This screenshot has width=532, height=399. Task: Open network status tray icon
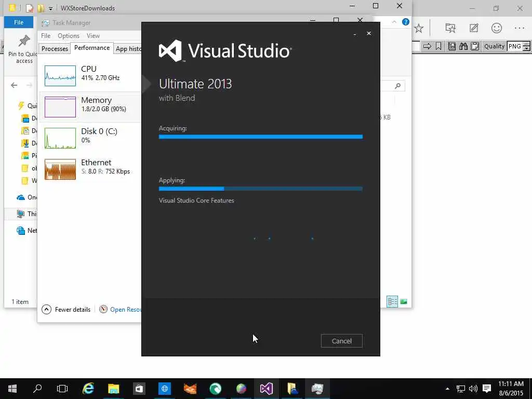(x=460, y=389)
